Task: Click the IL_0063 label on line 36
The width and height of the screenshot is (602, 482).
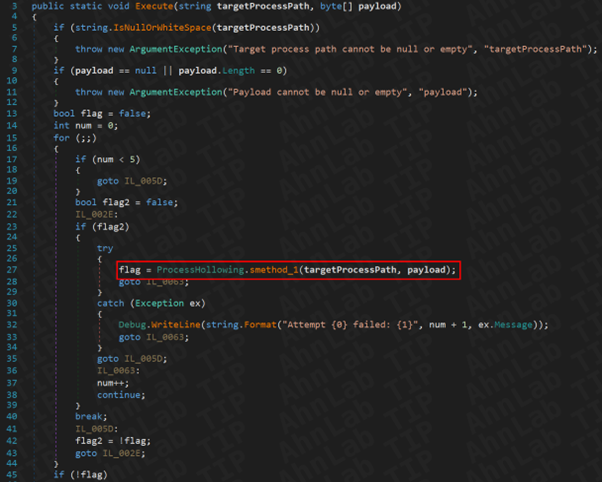Action: 119,369
